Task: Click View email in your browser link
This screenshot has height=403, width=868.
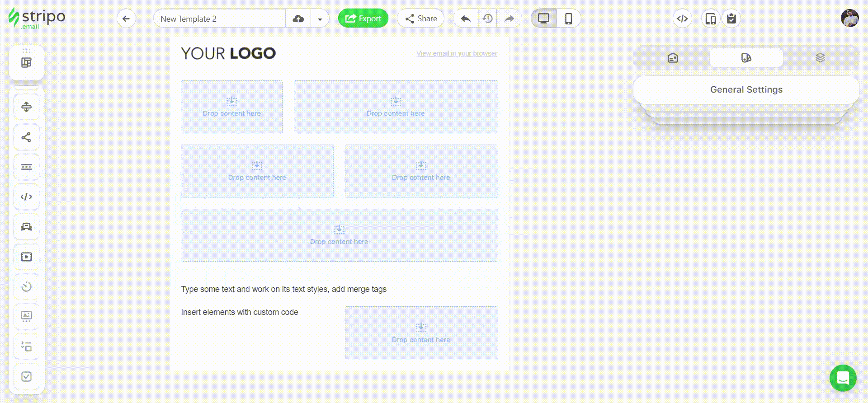Action: coord(457,53)
